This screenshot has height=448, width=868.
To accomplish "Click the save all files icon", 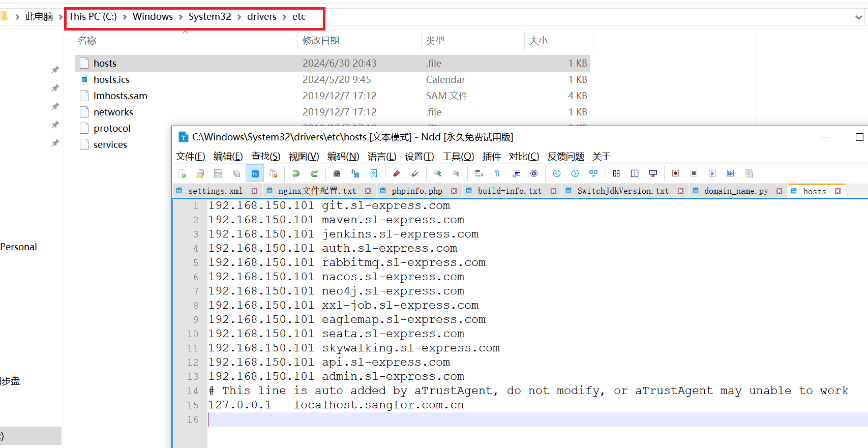I will (236, 173).
